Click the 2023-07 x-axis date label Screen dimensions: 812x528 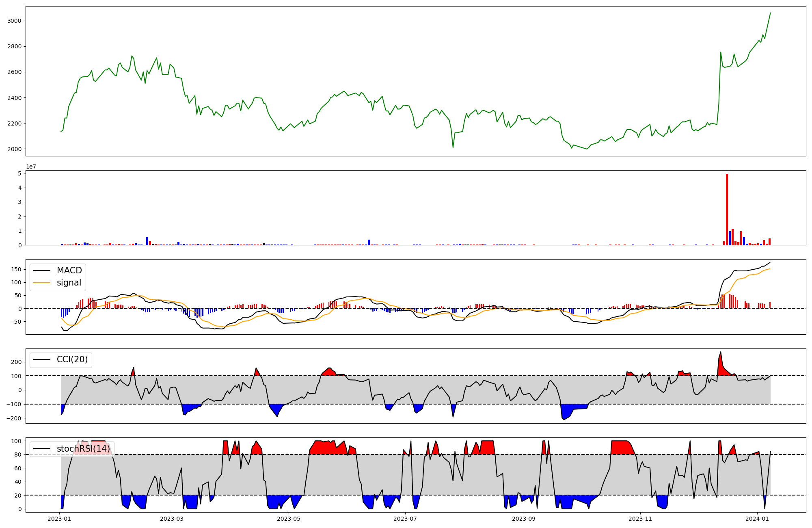pyautogui.click(x=405, y=519)
